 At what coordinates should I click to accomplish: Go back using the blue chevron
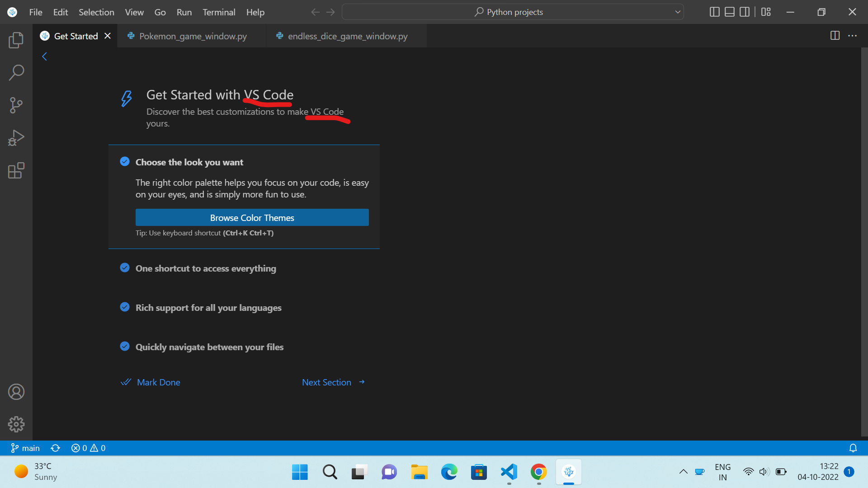click(x=44, y=56)
